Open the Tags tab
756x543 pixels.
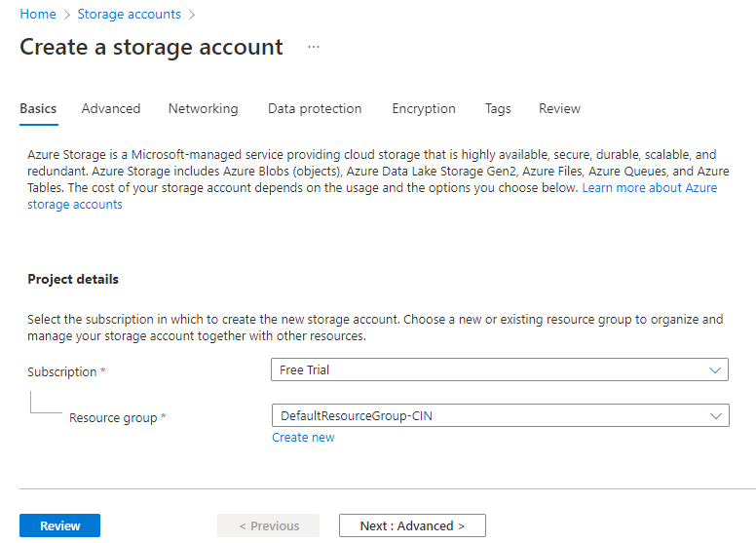(498, 108)
